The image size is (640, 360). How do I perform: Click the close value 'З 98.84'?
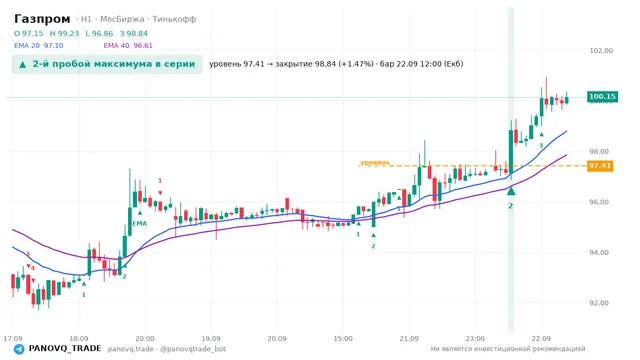[133, 33]
